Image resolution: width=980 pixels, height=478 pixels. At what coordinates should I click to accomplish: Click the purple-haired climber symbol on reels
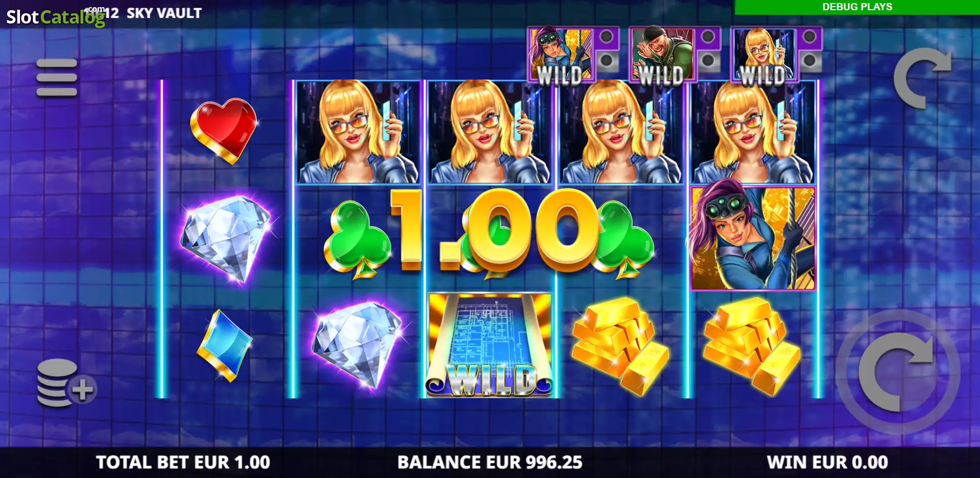click(753, 238)
